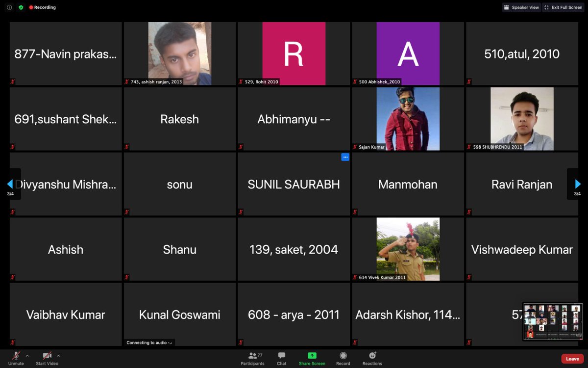Open the more options button on SUNIL SAURABH tile
Screen dimensions: 588x368
[x=345, y=157]
